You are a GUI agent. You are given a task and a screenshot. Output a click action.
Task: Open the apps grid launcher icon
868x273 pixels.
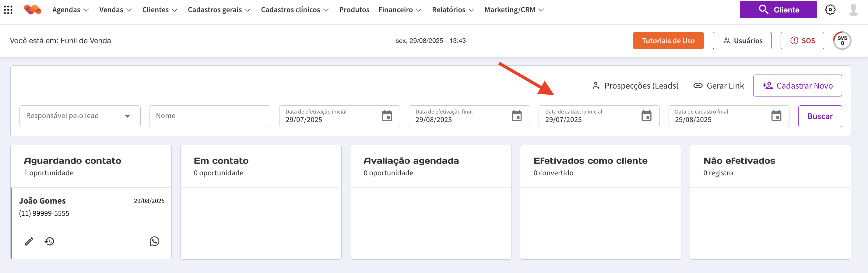[x=8, y=10]
